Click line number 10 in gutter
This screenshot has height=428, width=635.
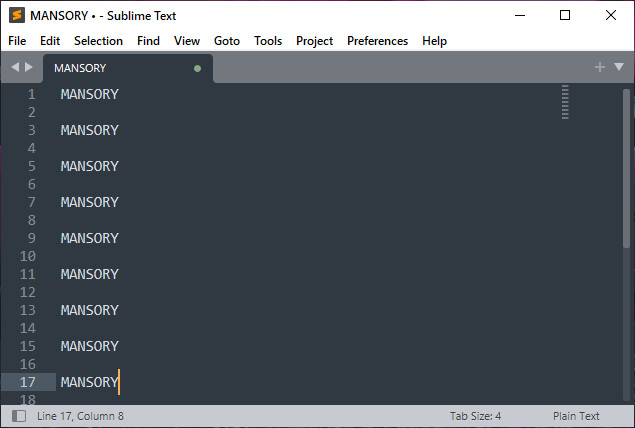tap(28, 256)
